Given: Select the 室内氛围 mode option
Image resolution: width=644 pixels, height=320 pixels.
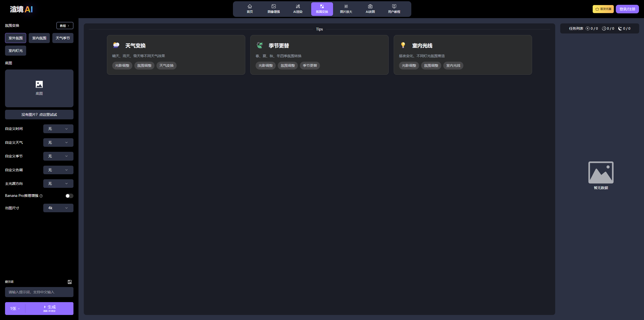Looking at the screenshot, I should tap(39, 38).
